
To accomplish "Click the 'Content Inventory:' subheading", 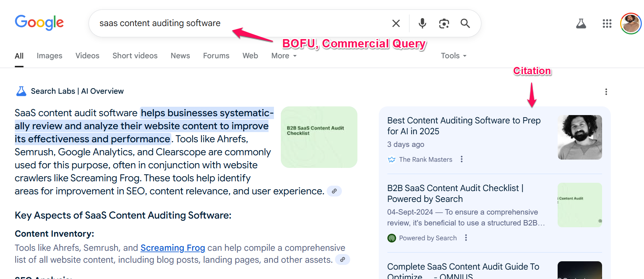I will tap(55, 234).
